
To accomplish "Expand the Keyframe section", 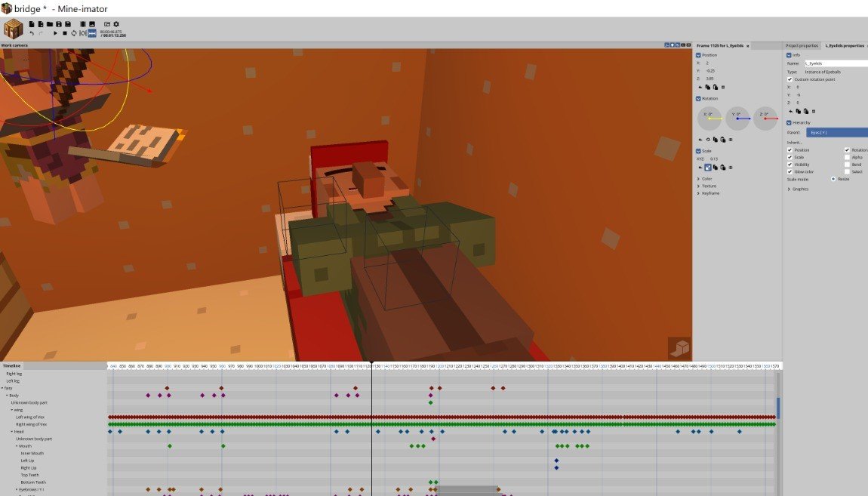I will [x=698, y=193].
